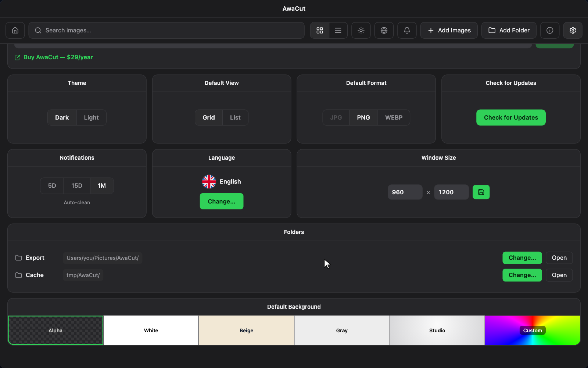
Task: Open Buy AwaCut $29/year link
Action: tap(58, 57)
